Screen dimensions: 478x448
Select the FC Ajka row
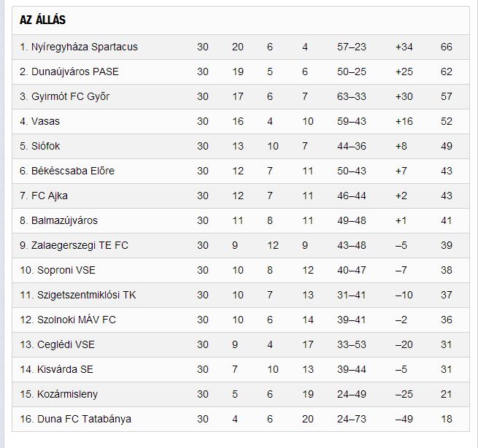[241, 196]
